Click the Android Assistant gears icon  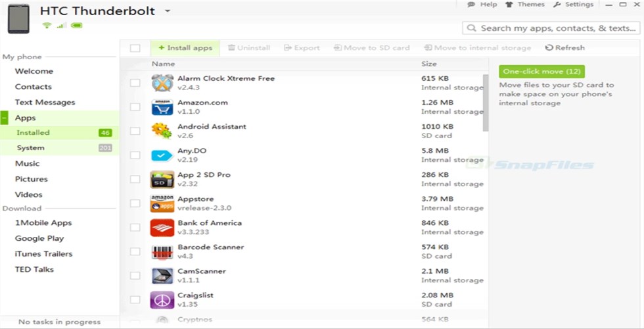[162, 131]
